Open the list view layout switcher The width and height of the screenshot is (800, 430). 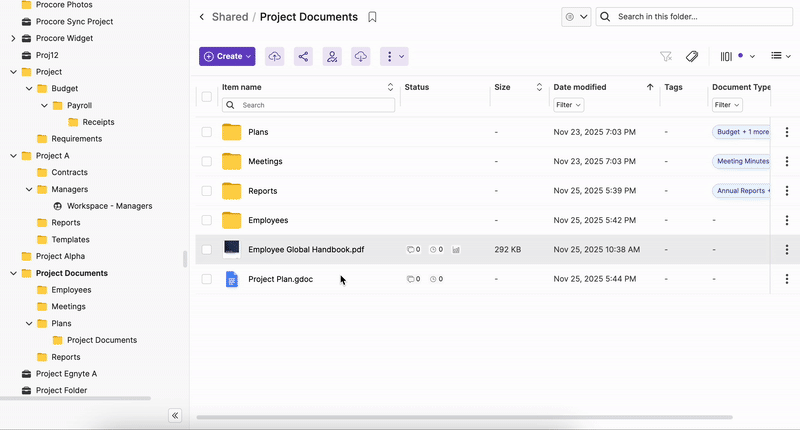(781, 56)
